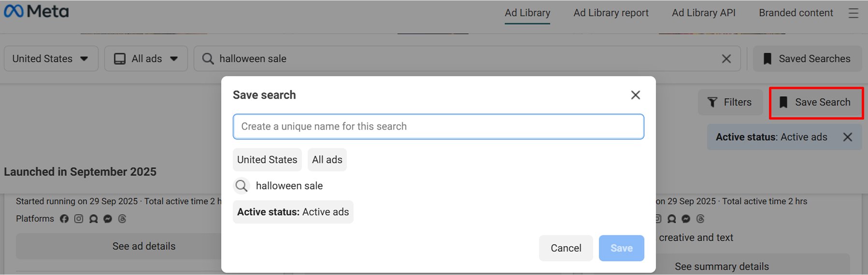Expand the United States country dropdown
This screenshot has width=868, height=275.
click(51, 59)
